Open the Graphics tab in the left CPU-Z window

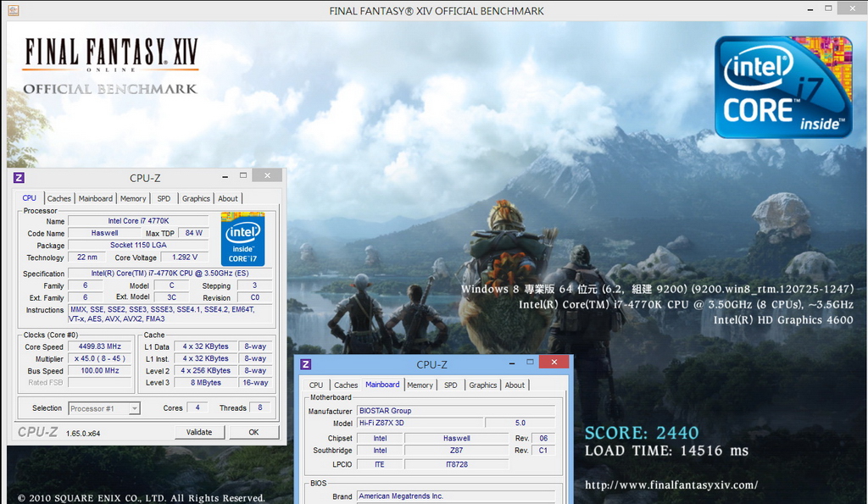tap(196, 198)
